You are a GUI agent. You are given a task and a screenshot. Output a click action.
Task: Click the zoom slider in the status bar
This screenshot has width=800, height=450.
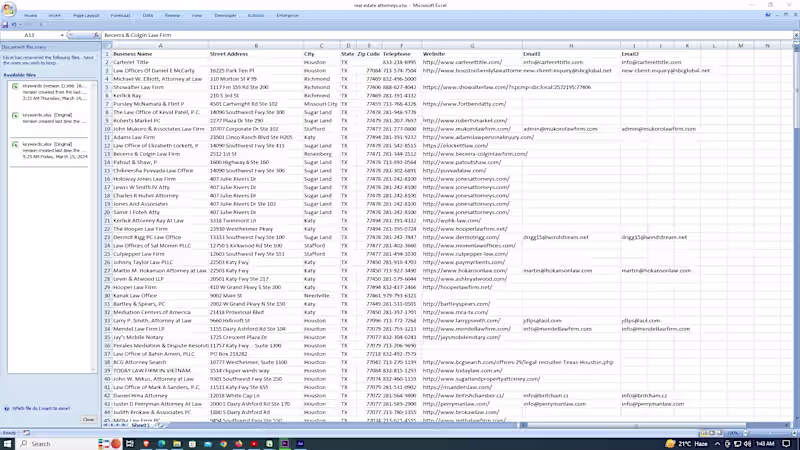pyautogui.click(x=769, y=433)
